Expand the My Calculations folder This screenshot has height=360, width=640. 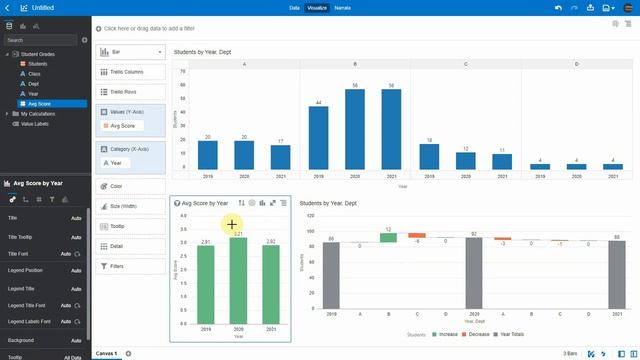point(7,114)
